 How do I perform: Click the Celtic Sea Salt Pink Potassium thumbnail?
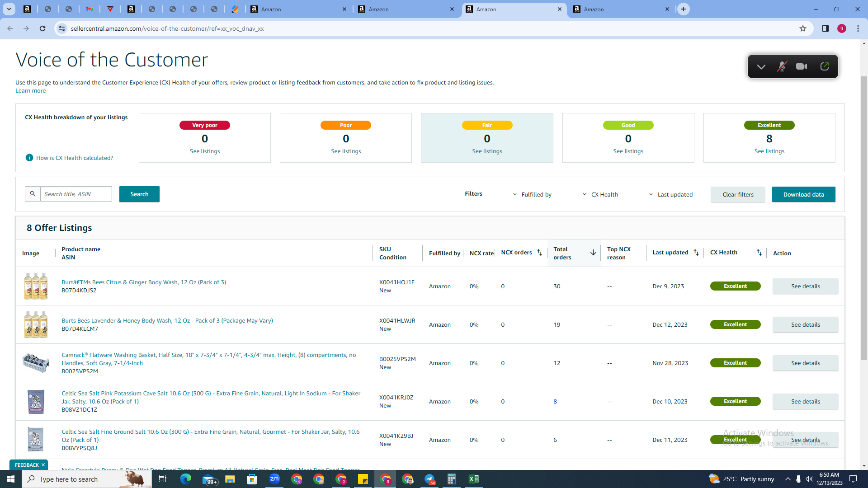pyautogui.click(x=36, y=401)
